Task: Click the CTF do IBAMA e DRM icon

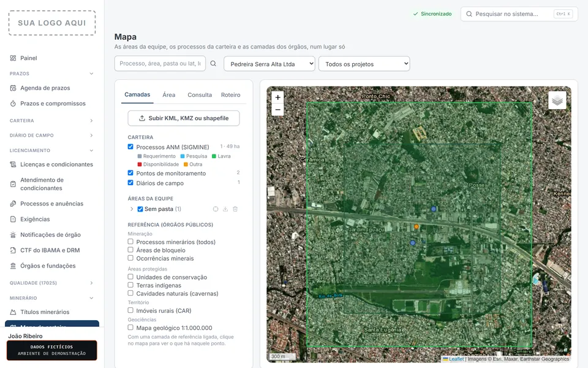Action: 13,250
